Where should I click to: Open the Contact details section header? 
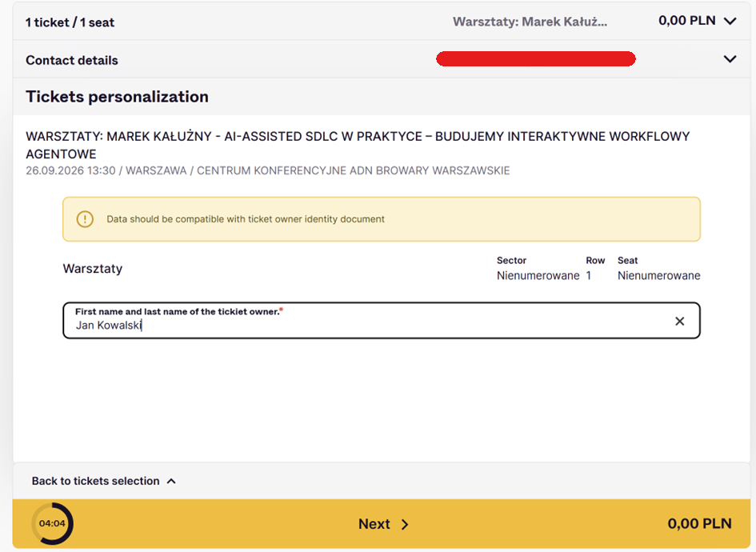382,59
